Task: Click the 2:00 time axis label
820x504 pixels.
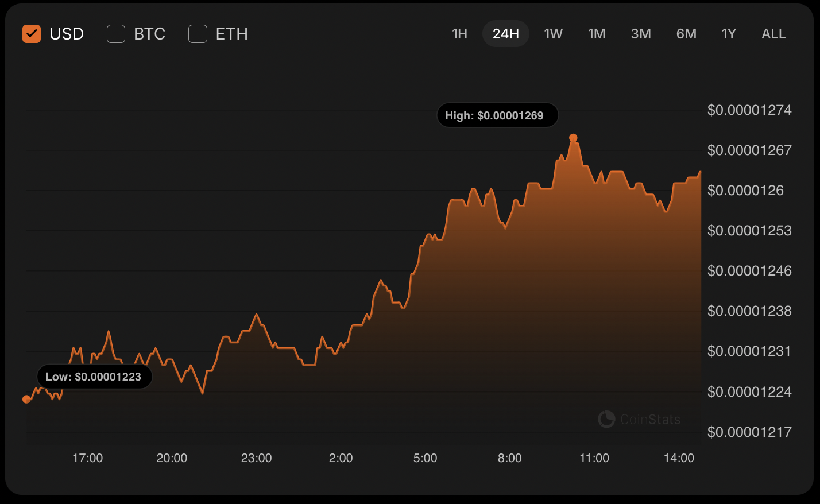Action: pyautogui.click(x=341, y=458)
